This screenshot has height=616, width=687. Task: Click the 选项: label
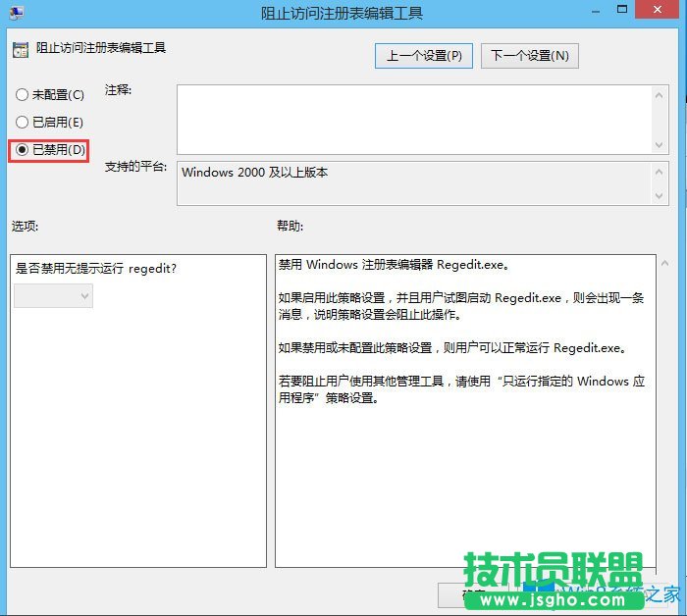pyautogui.click(x=25, y=226)
